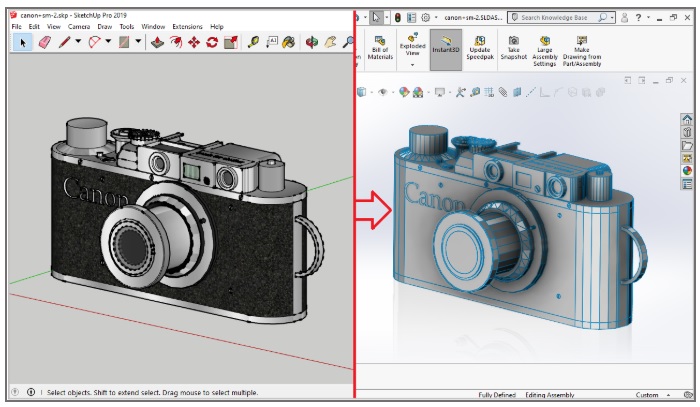This screenshot has width=700, height=407.
Task: Open SketchUp File menu
Action: (x=17, y=27)
